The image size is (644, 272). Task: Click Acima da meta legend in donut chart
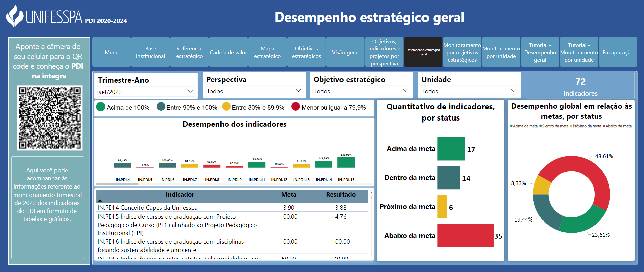pyautogui.click(x=524, y=126)
